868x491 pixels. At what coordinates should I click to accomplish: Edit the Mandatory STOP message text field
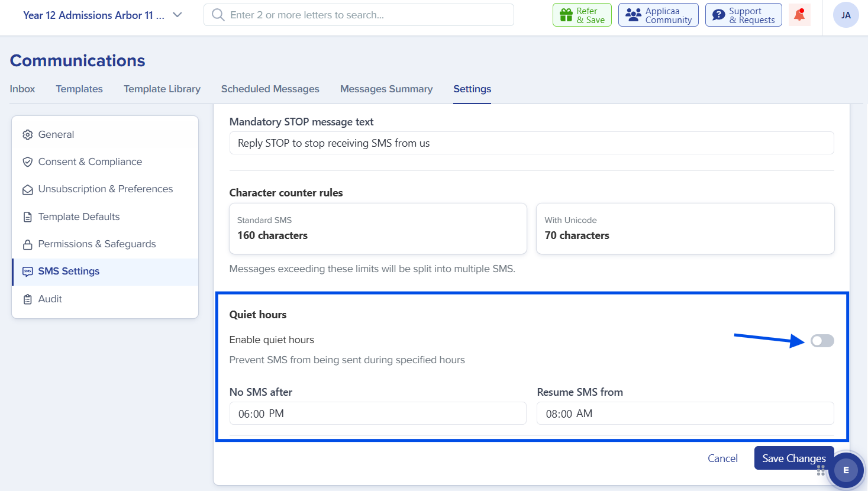pyautogui.click(x=532, y=143)
